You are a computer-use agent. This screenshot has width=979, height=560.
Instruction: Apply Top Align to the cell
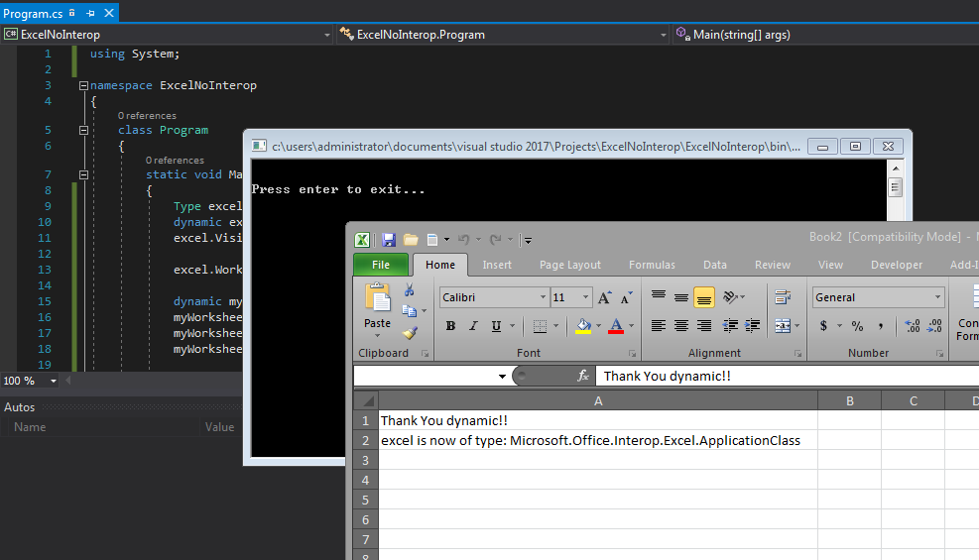(x=658, y=296)
